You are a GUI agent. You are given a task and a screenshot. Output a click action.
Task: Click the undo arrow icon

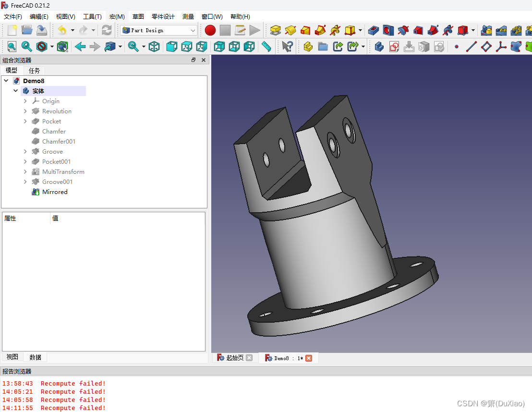point(62,30)
